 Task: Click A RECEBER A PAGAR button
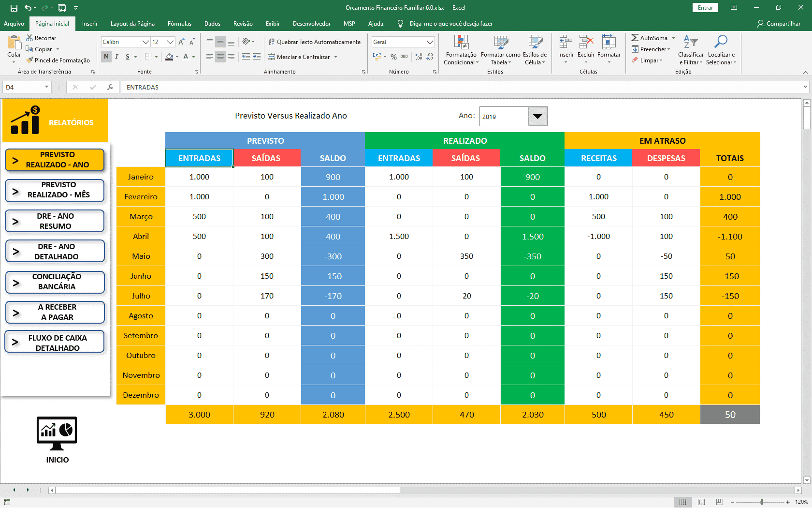pyautogui.click(x=55, y=313)
